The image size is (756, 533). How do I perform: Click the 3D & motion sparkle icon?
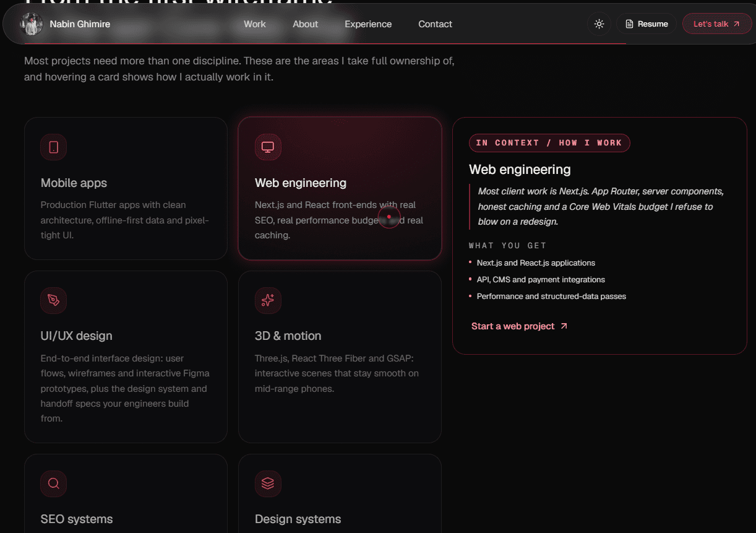click(268, 300)
